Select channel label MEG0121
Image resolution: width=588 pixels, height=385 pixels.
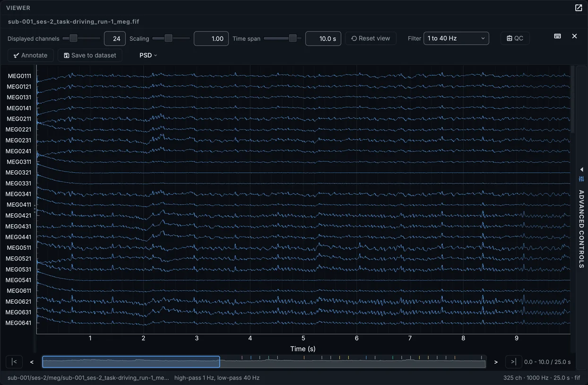19,87
